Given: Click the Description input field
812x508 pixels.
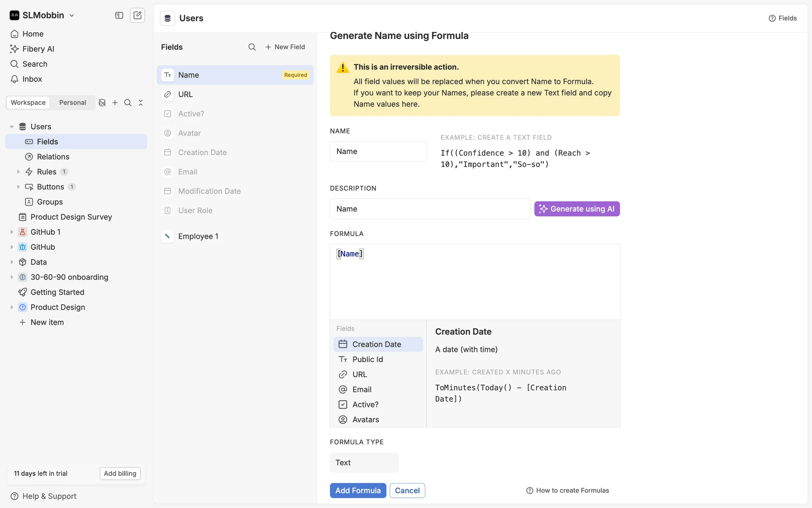Looking at the screenshot, I should [x=430, y=209].
